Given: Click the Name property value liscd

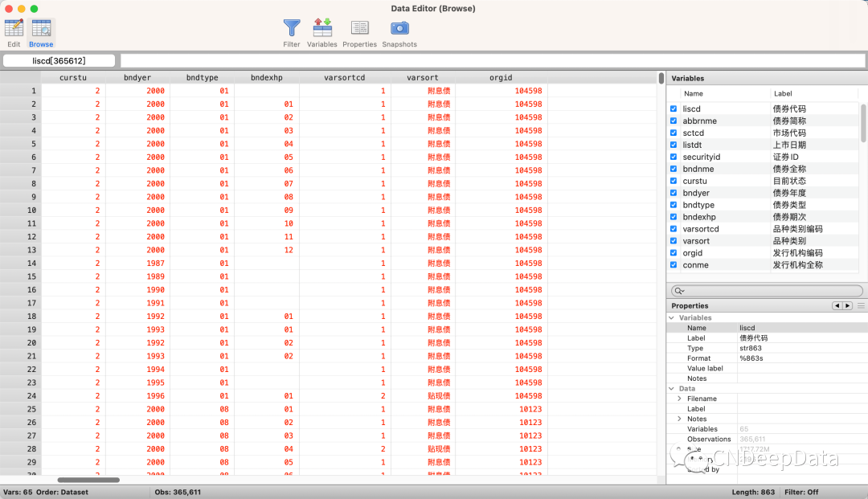Looking at the screenshot, I should [x=747, y=328].
